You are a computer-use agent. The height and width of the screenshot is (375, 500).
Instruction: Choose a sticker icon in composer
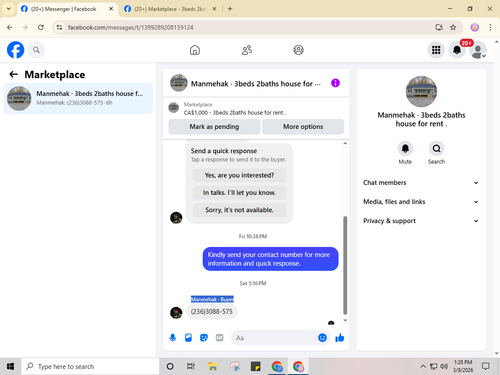[x=204, y=338]
